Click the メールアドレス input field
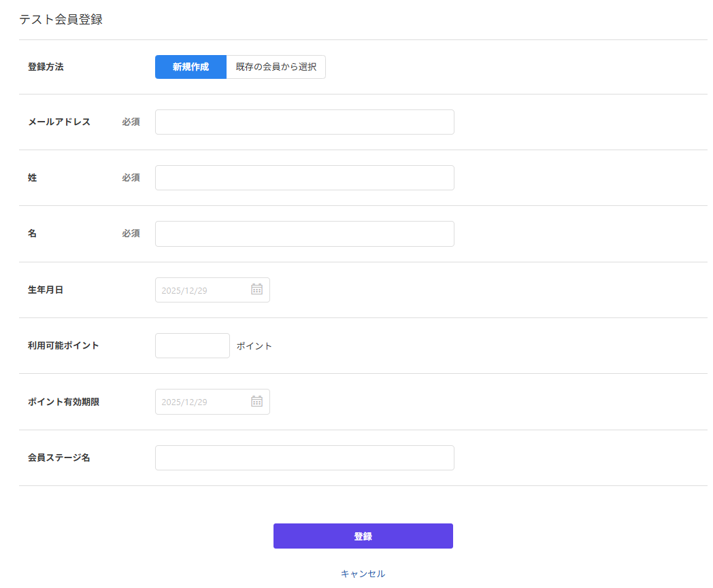The height and width of the screenshot is (588, 713). click(x=304, y=122)
